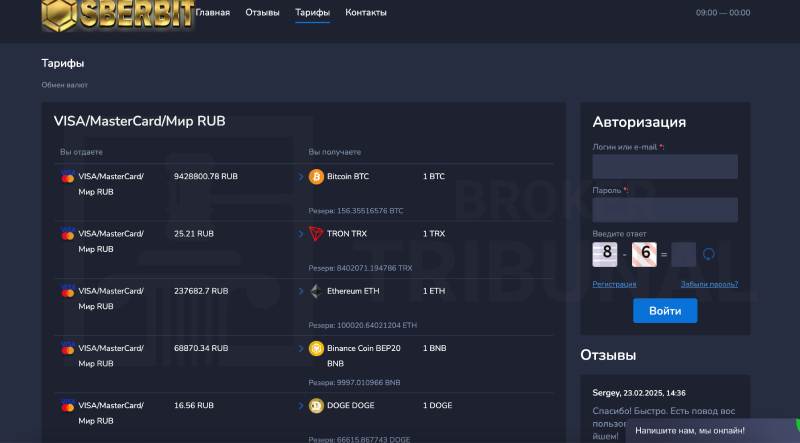Click the captcha answer input box
This screenshot has height=443, width=800.
[684, 254]
